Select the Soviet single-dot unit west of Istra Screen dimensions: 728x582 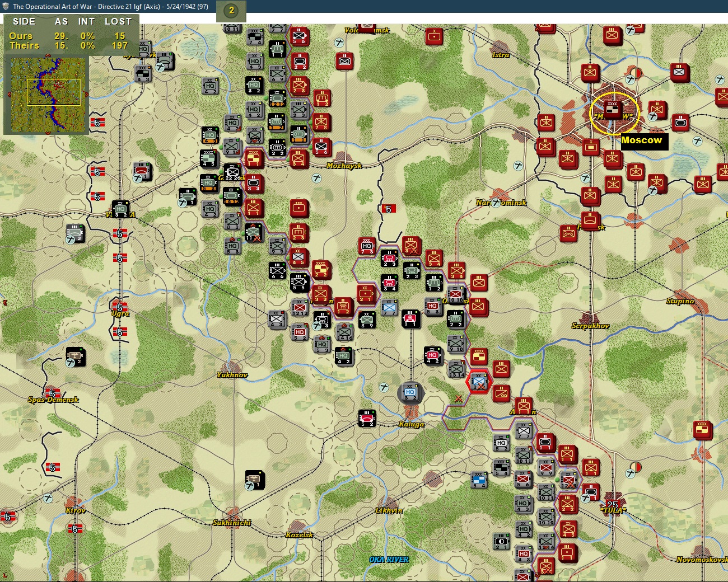[x=434, y=37]
